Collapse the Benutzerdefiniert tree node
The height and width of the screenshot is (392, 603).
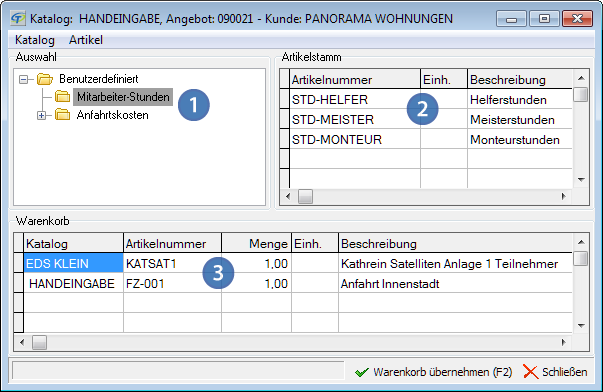(24, 80)
